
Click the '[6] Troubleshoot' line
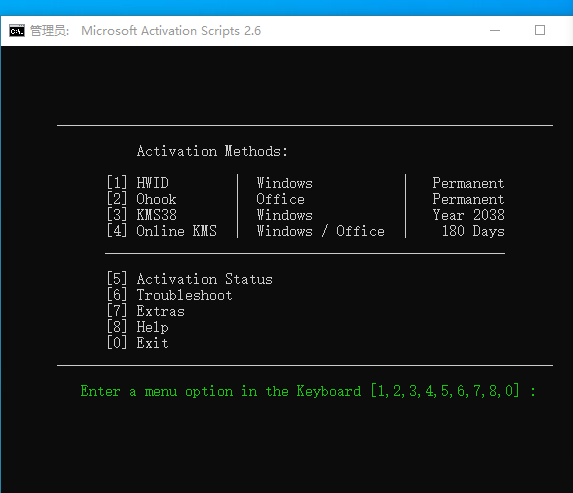point(170,295)
